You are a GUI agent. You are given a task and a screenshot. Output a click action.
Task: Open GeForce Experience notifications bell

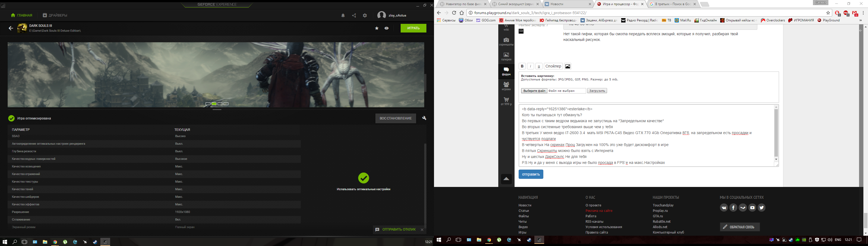pyautogui.click(x=343, y=15)
